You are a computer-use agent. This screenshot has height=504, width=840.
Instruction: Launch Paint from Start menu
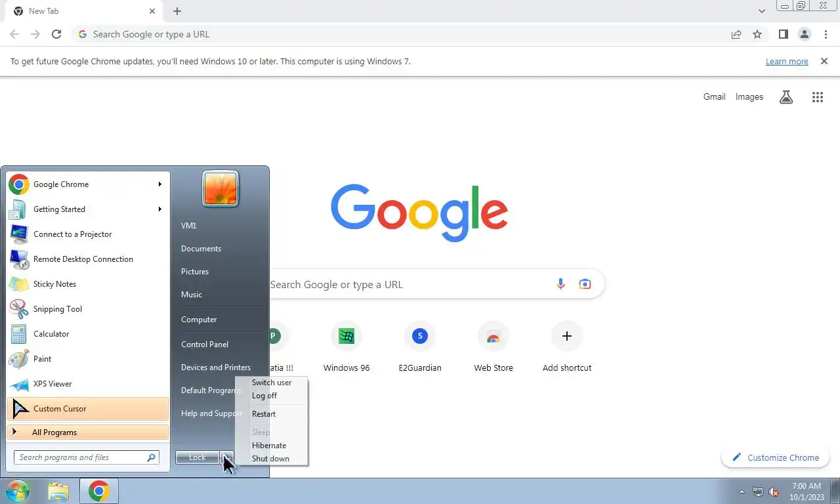point(88,359)
